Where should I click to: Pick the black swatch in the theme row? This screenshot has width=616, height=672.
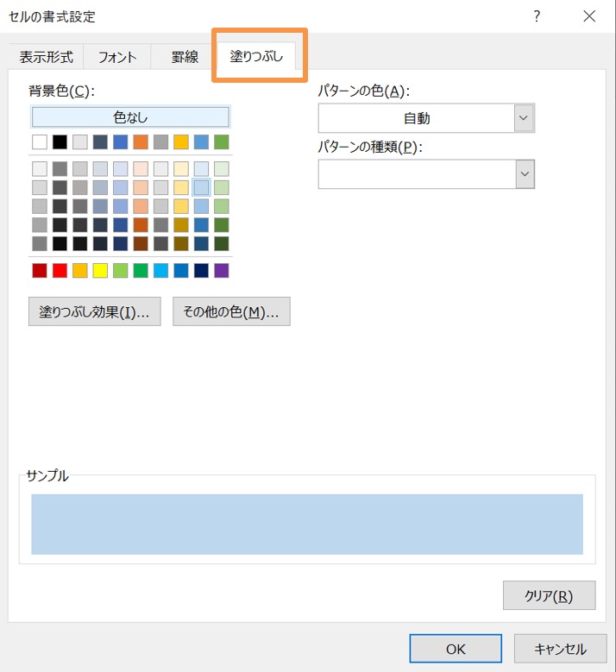point(60,141)
